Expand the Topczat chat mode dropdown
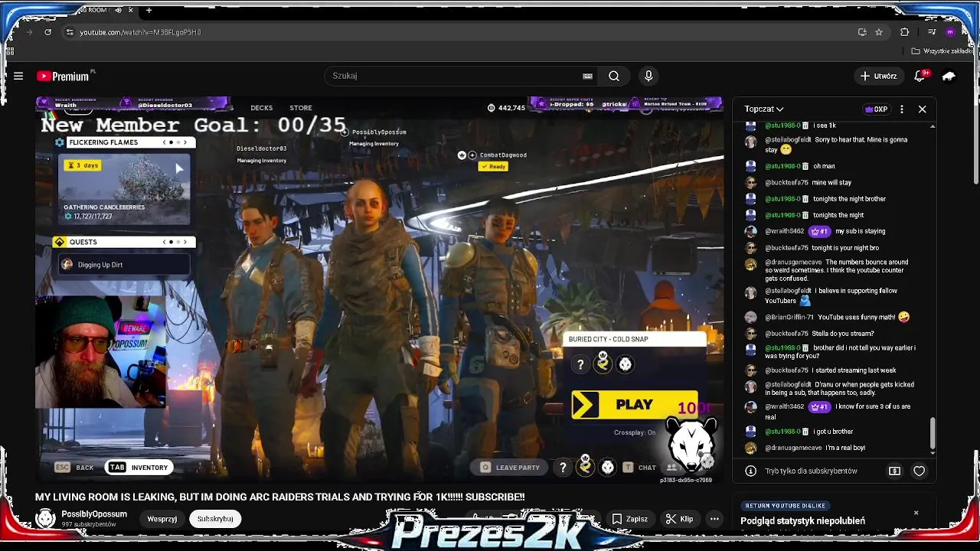The width and height of the screenshot is (980, 551). tap(764, 109)
